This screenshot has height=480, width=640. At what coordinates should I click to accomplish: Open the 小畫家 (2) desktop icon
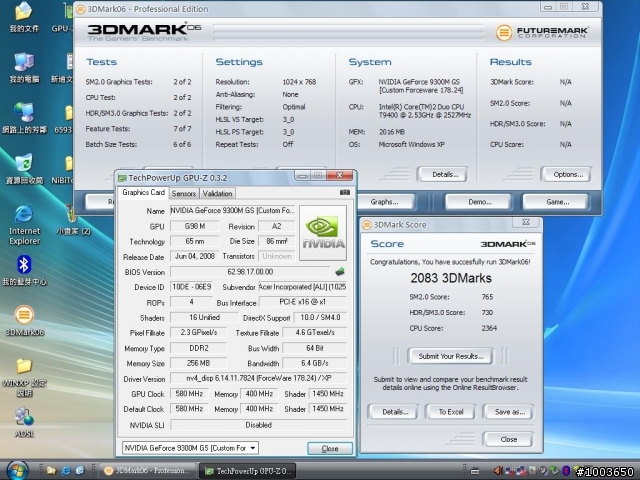coord(73,220)
